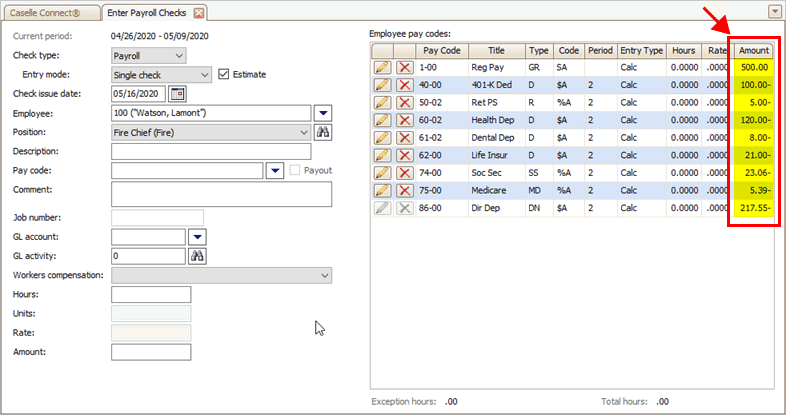Sort by the Period column header

[x=601, y=51]
